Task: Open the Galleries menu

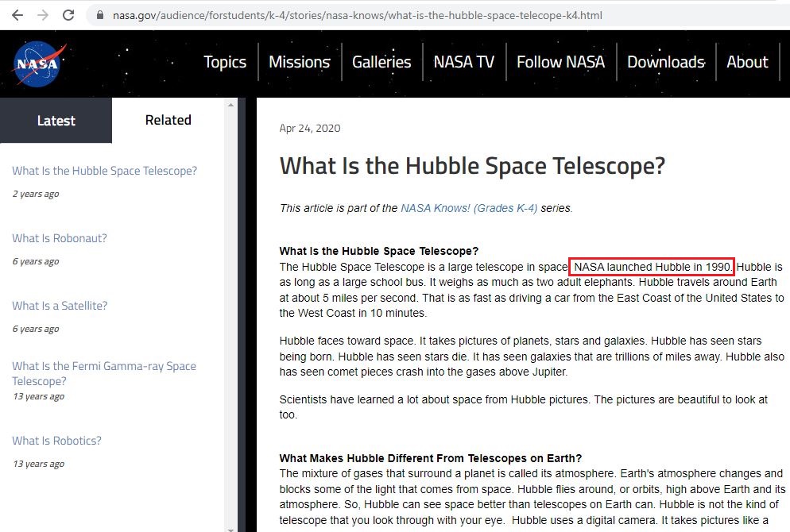Action: pyautogui.click(x=381, y=62)
